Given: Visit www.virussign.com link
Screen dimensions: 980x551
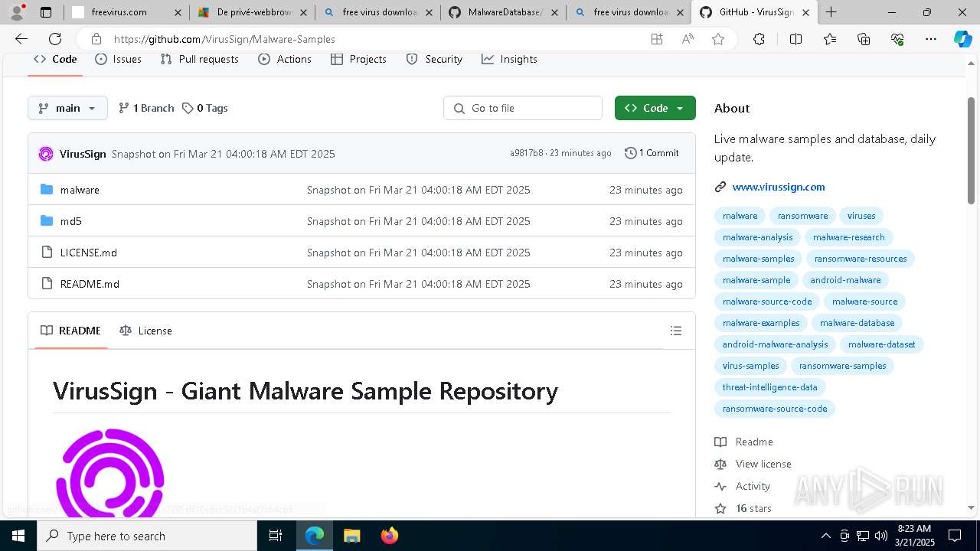Looking at the screenshot, I should [779, 187].
